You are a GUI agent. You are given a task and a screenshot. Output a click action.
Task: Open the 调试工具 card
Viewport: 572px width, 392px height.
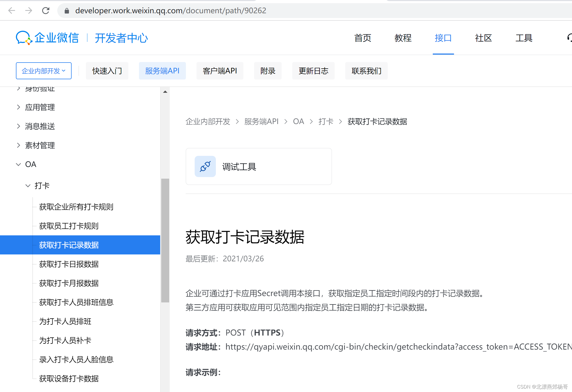(x=259, y=166)
